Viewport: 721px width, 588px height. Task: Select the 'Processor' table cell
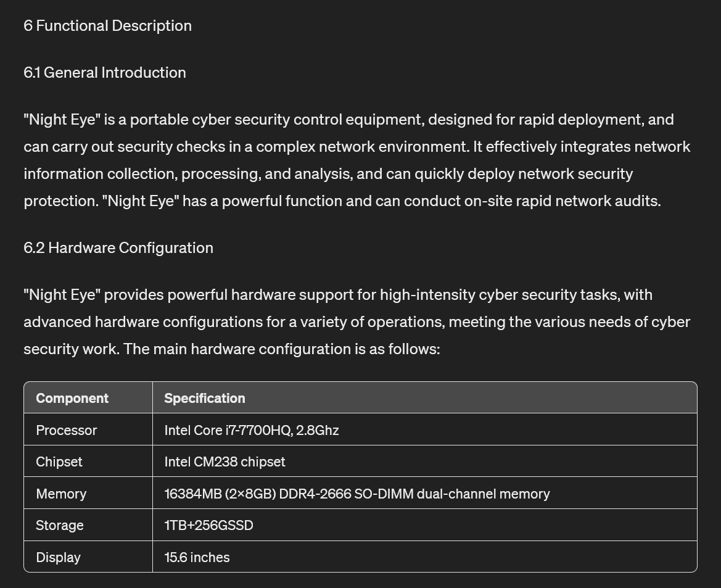88,429
